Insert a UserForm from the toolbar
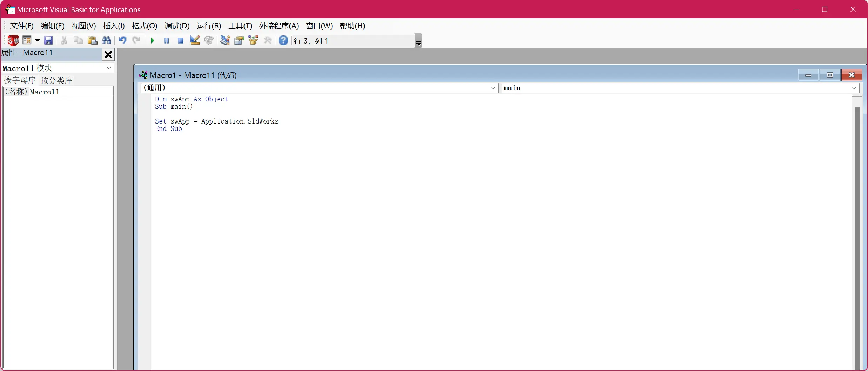 [27, 41]
